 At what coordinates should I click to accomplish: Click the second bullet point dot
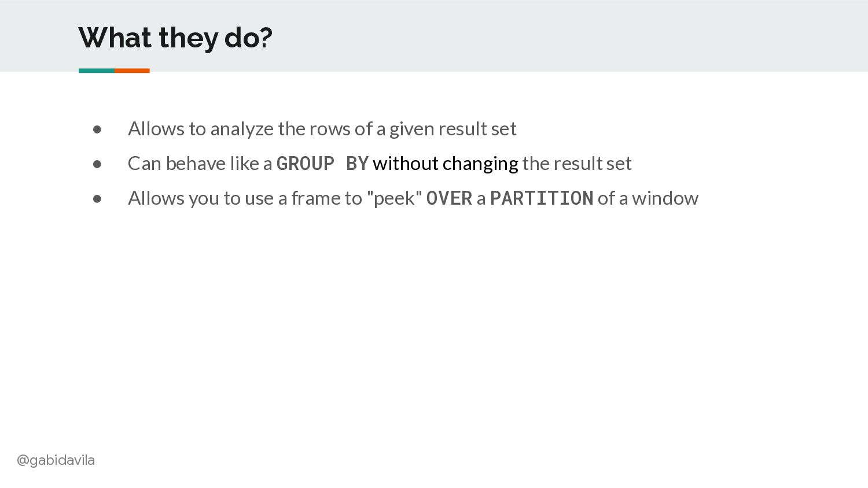coord(97,164)
